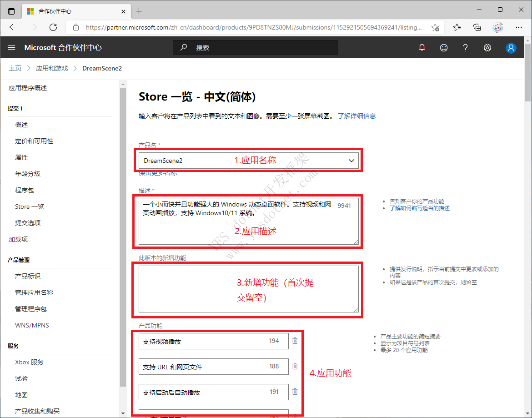The image size is (532, 418).
Task: Send feedback via the smiley icon
Action: (x=443, y=47)
